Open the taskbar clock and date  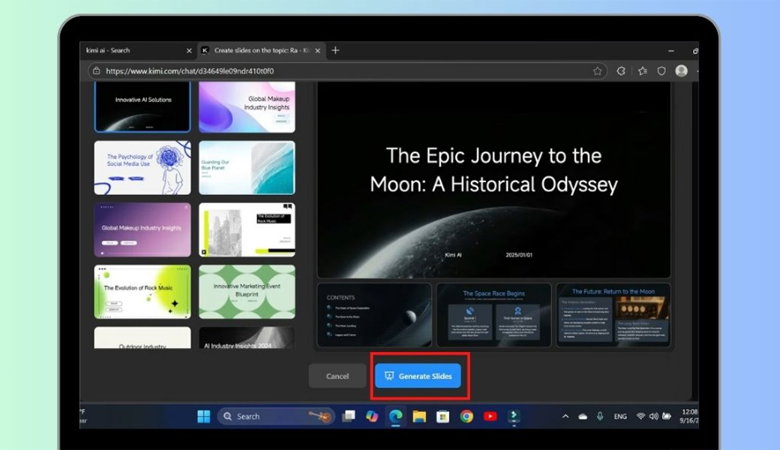coord(689,416)
